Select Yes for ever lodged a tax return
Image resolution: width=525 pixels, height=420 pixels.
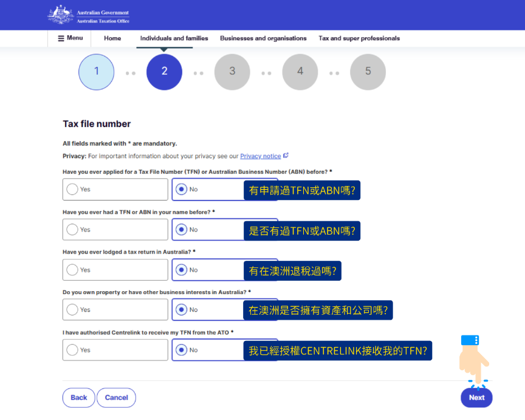pyautogui.click(x=71, y=269)
